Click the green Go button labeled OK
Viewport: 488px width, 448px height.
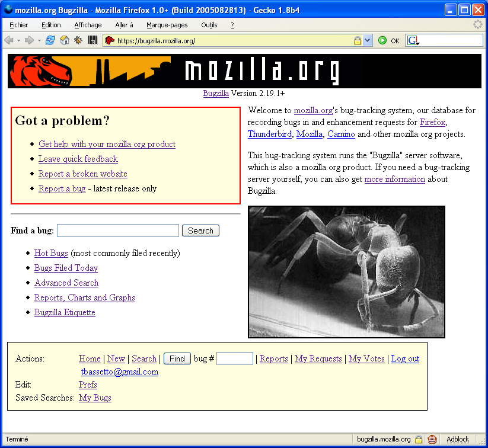click(389, 41)
